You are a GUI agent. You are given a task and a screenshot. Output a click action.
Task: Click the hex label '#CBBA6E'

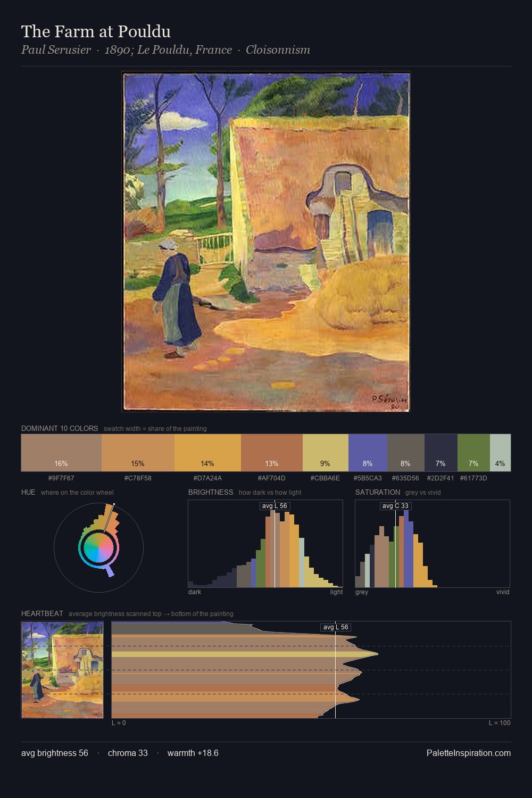(x=325, y=478)
